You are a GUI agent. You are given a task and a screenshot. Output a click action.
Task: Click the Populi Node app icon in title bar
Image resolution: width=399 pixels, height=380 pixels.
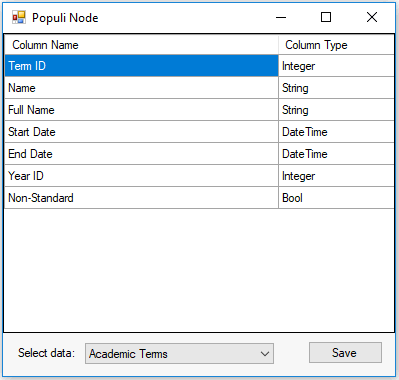[x=19, y=17]
